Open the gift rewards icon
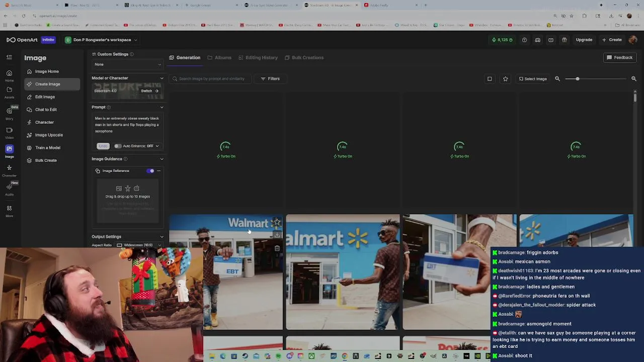The width and height of the screenshot is (644, 362). (x=564, y=40)
